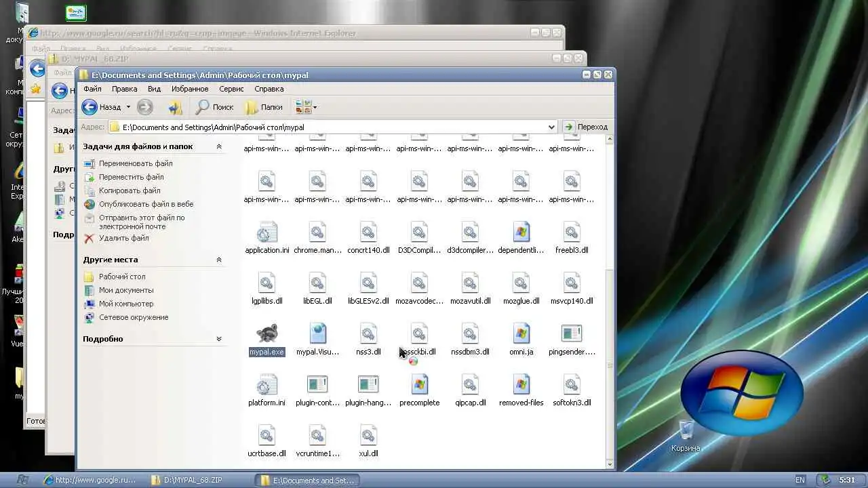
Task: Click Опубликовать файл в вебе link
Action: tap(146, 204)
